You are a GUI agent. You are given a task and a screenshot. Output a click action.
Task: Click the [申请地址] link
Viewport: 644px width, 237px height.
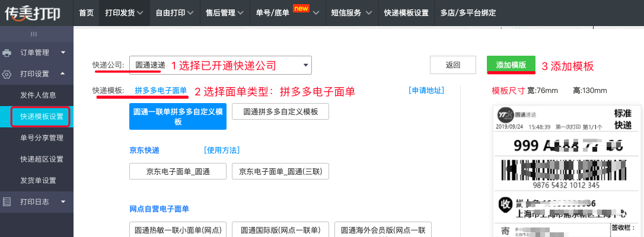426,91
